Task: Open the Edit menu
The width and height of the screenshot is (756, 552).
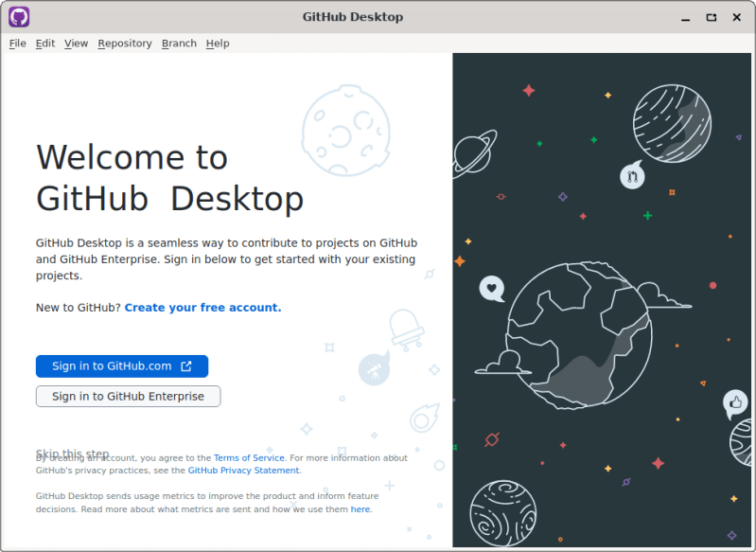Action: pyautogui.click(x=45, y=44)
